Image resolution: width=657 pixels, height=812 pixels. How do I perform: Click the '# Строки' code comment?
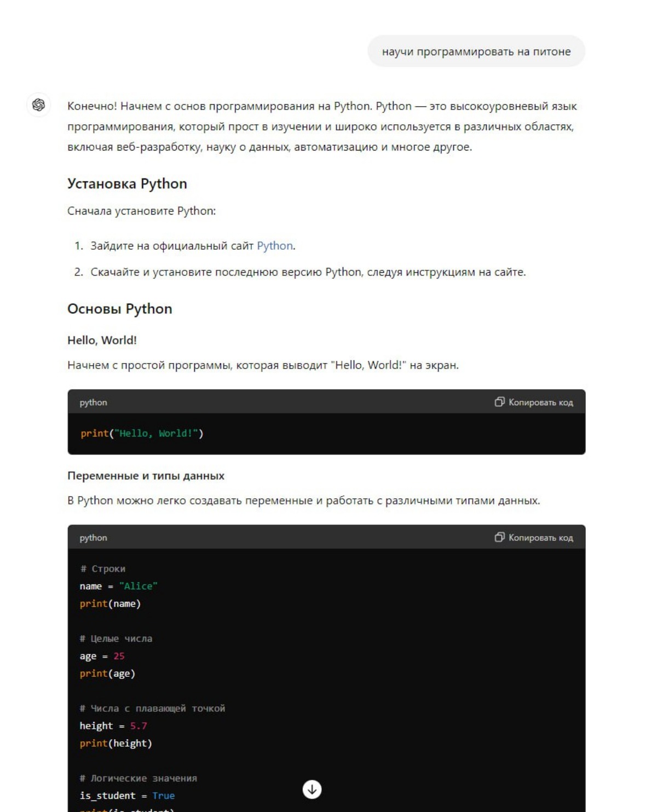point(102,568)
